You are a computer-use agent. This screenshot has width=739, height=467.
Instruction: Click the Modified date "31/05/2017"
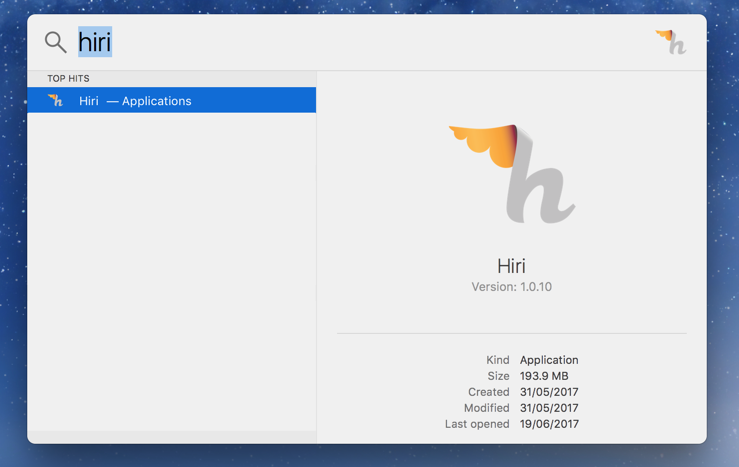[x=549, y=408]
